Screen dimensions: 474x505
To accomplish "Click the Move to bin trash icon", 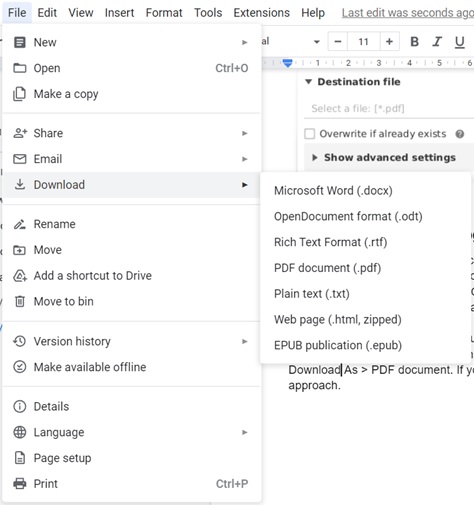I will pyautogui.click(x=20, y=301).
